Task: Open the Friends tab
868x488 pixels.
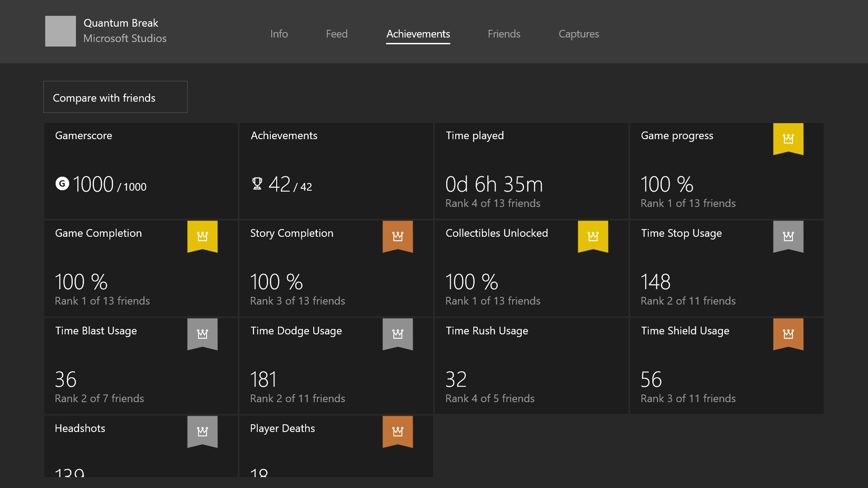Action: click(x=504, y=34)
